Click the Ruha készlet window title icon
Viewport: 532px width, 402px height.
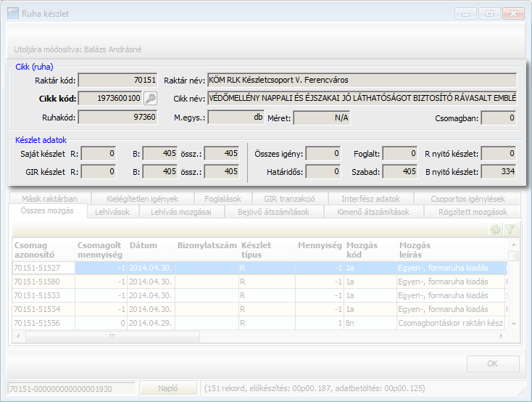click(13, 14)
